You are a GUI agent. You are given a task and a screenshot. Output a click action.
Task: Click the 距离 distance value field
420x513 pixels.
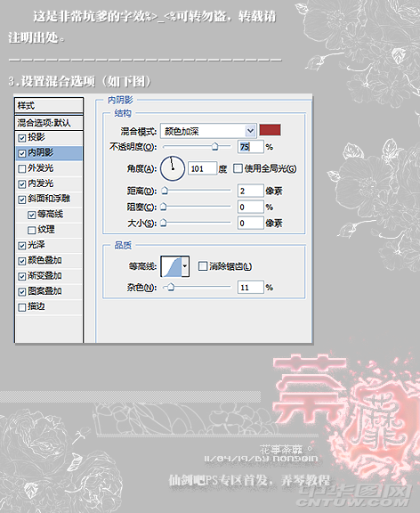[x=251, y=191]
